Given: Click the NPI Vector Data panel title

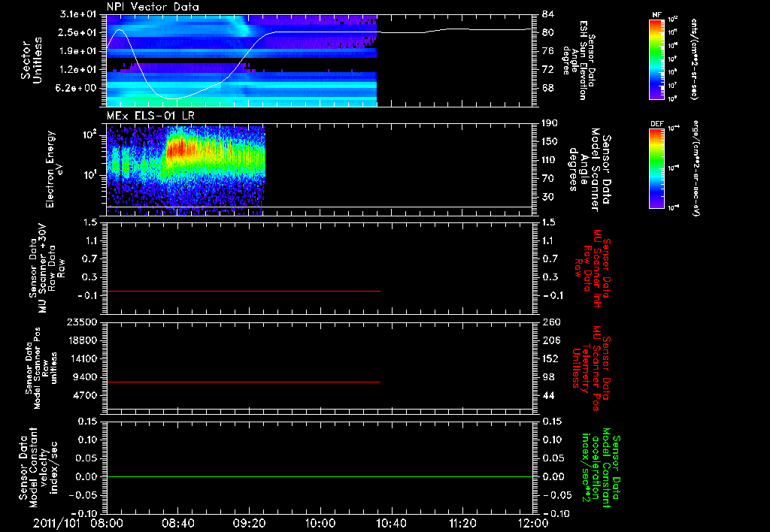Looking at the screenshot, I should (153, 7).
